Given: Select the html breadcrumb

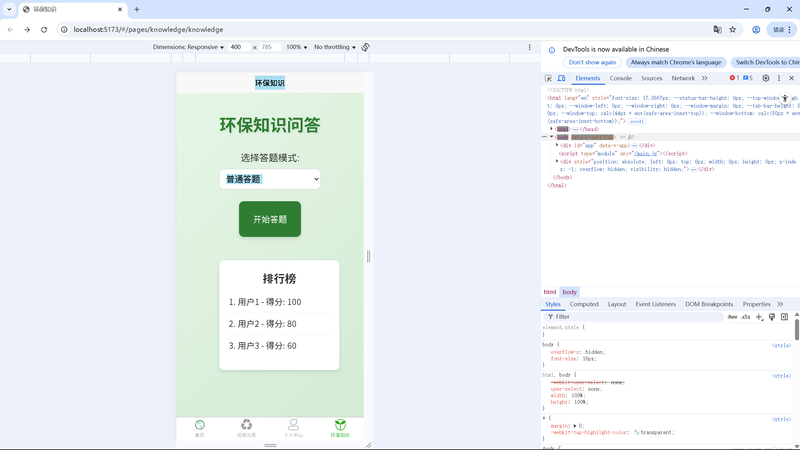Looking at the screenshot, I should click(x=549, y=292).
